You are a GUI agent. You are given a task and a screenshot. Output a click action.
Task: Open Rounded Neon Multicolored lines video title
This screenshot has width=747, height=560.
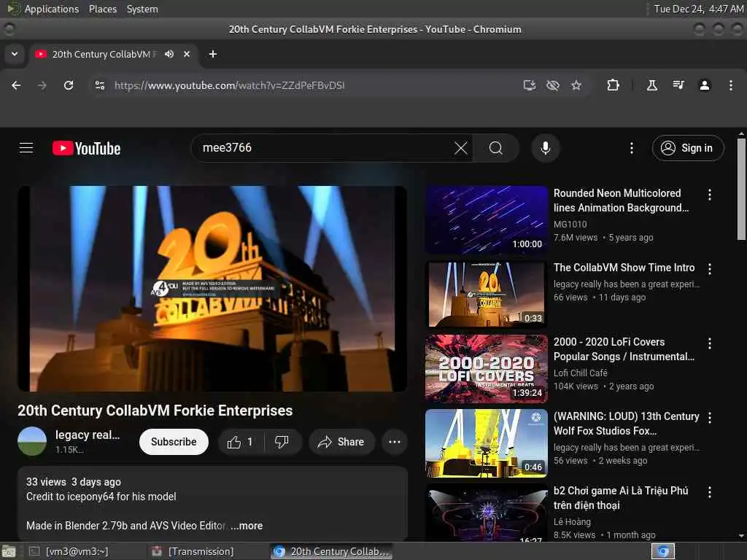[622, 201]
